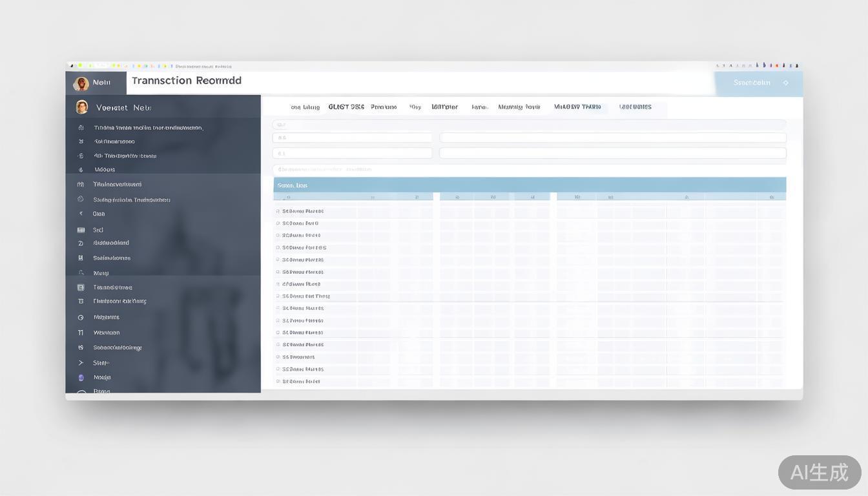
Task: Check the last visible table row checkbox
Action: [x=278, y=382]
